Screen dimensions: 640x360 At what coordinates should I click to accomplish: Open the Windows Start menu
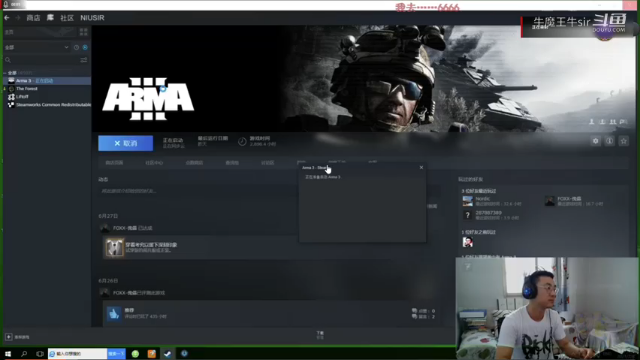pyautogui.click(x=8, y=353)
